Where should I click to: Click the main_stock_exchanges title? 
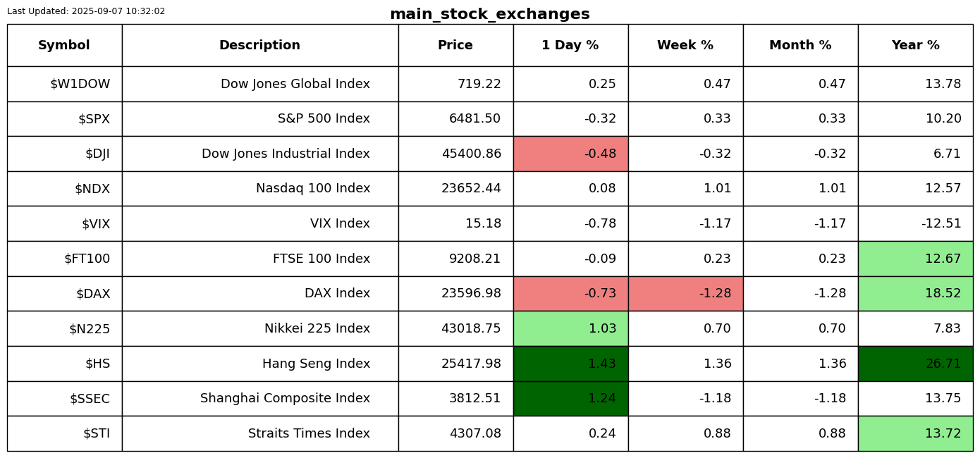(489, 14)
